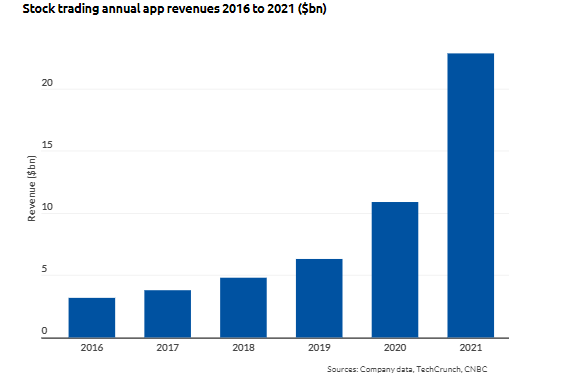Click the 20 y-axis tick label

[47, 83]
